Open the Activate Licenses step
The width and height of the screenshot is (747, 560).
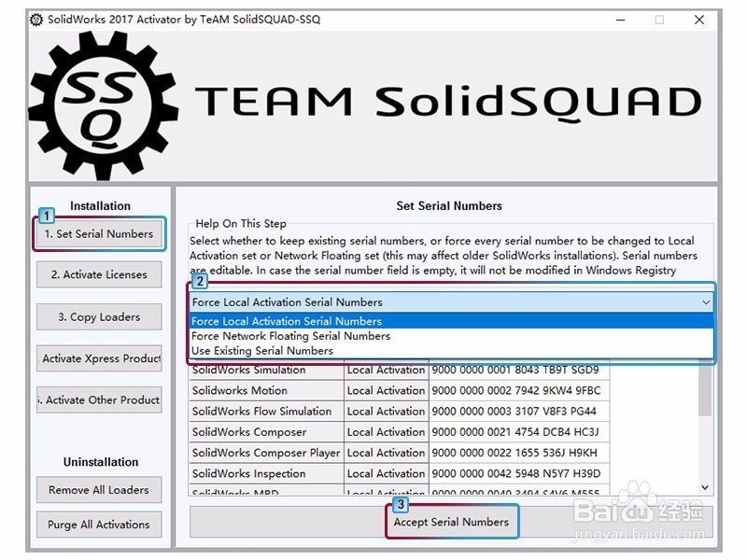pyautogui.click(x=99, y=274)
